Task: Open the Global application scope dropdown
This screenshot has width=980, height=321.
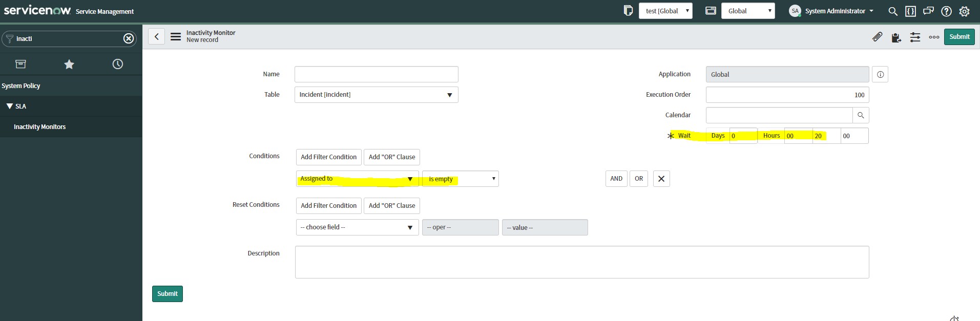Action: click(x=748, y=11)
